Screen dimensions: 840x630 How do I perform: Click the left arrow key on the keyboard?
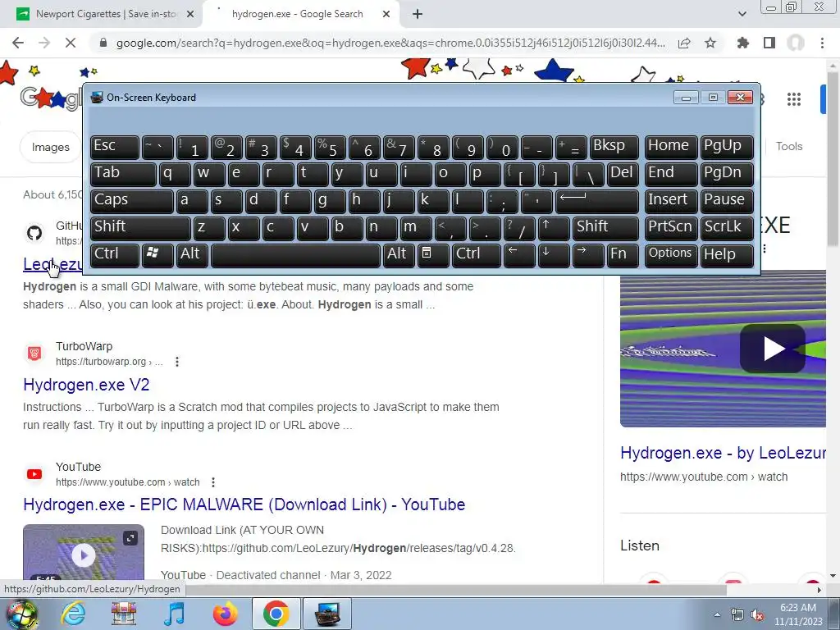pos(519,255)
